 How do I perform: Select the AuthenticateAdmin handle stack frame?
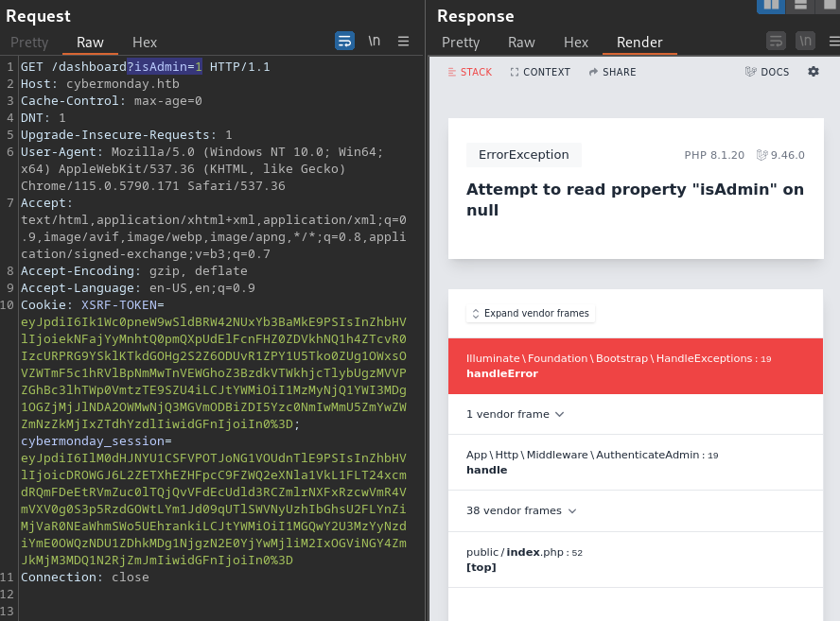click(636, 462)
